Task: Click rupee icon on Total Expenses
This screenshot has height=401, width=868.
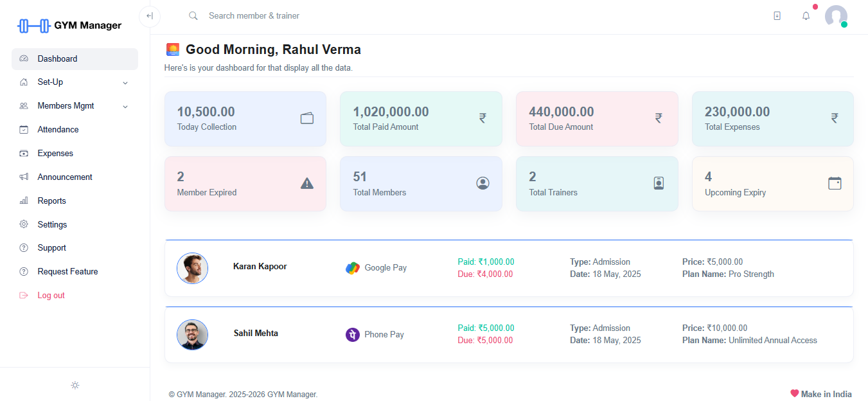Action: click(x=835, y=118)
